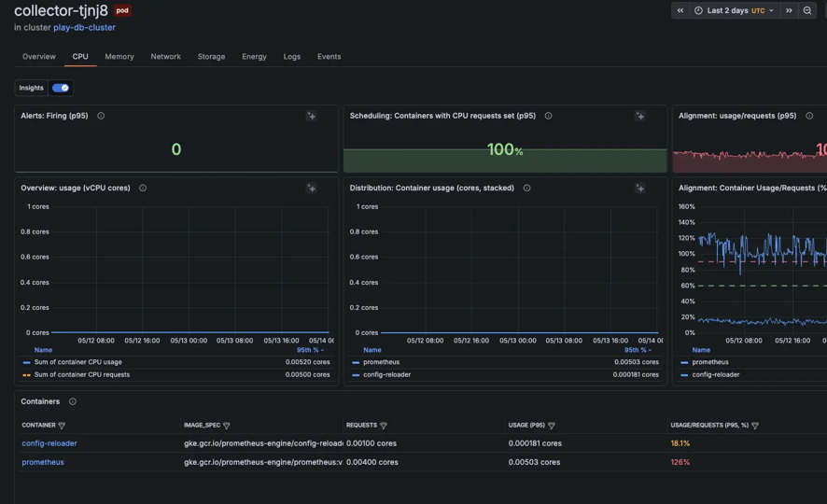
Task: Click the collector-tjnj8 title
Action: pyautogui.click(x=61, y=10)
